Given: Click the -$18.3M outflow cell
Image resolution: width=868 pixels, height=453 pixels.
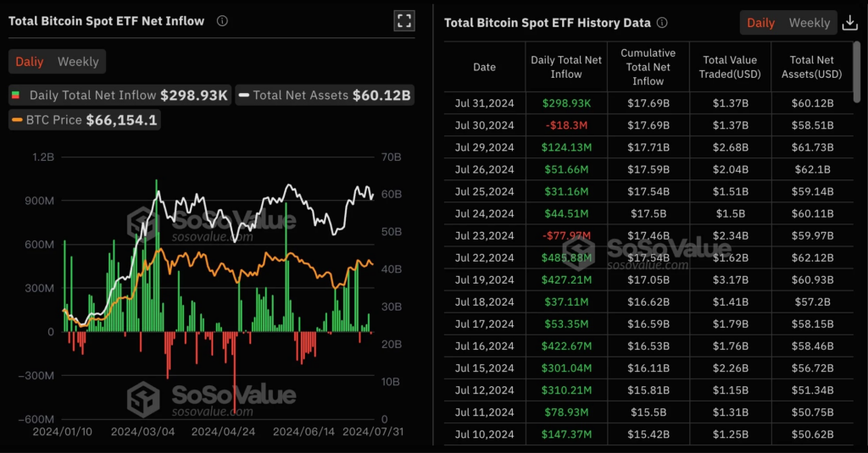Looking at the screenshot, I should [566, 125].
